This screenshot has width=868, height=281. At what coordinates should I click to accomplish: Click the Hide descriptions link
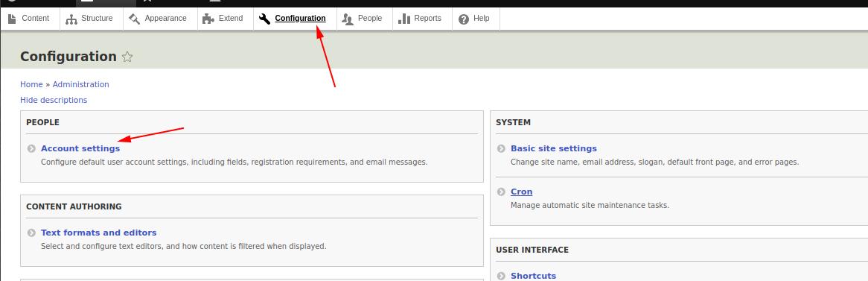[54, 100]
